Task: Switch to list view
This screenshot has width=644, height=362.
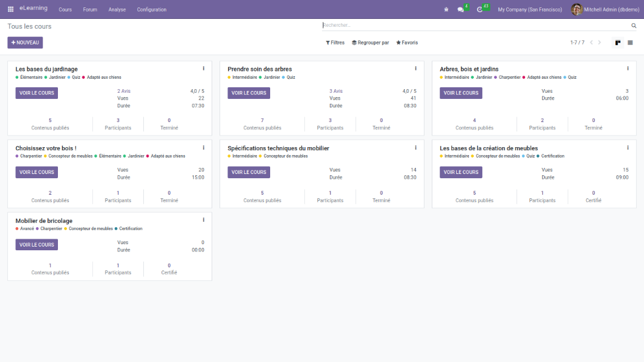Action: pos(630,43)
